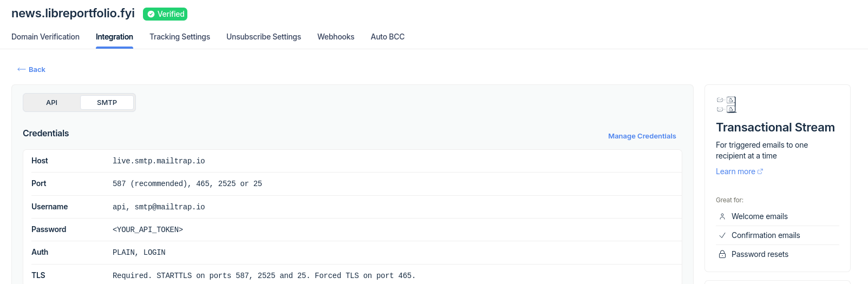This screenshot has height=284, width=868.
Task: Open the Learn more link
Action: pyautogui.click(x=735, y=171)
